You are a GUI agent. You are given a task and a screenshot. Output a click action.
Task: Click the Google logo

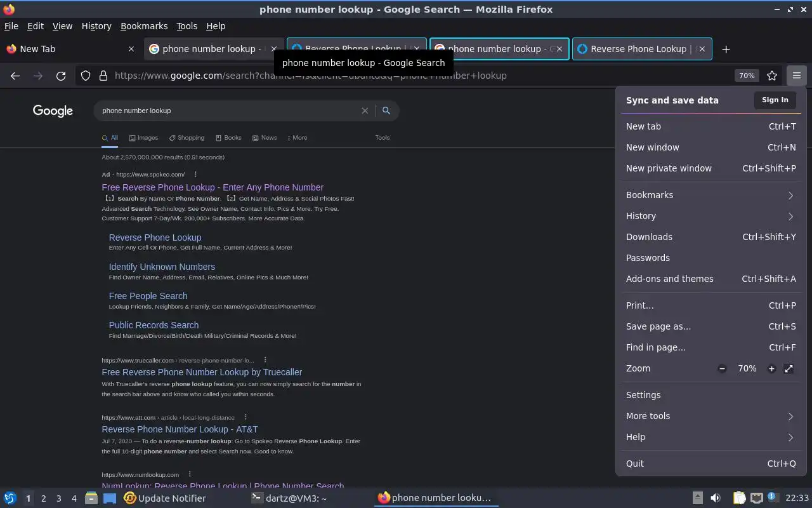tap(53, 110)
